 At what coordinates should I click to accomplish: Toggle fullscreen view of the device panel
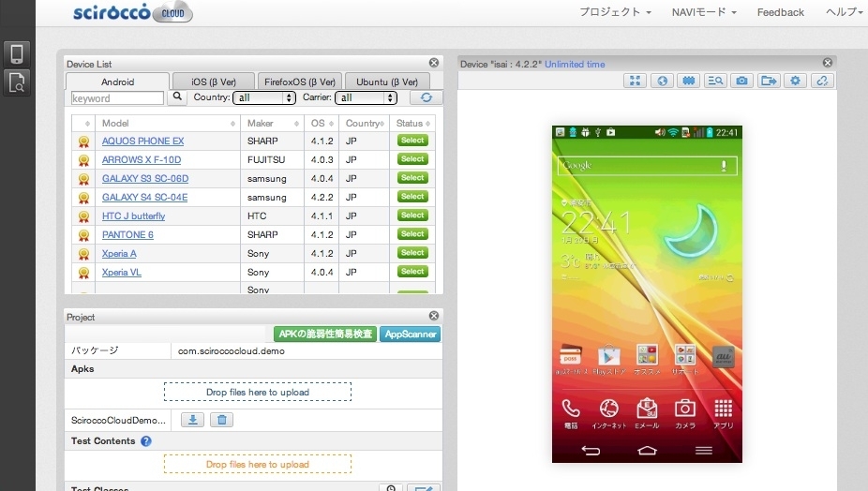point(635,81)
